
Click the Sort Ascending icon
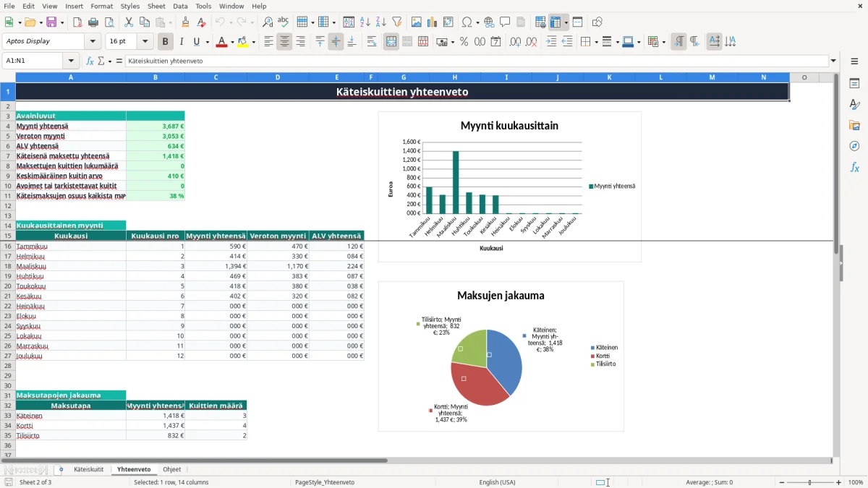click(365, 22)
